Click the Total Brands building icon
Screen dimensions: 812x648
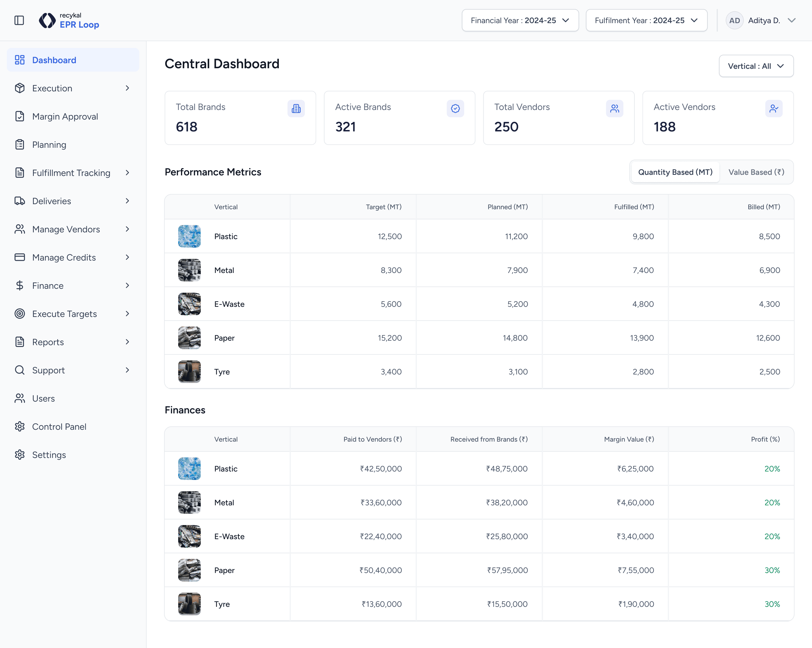(x=296, y=109)
